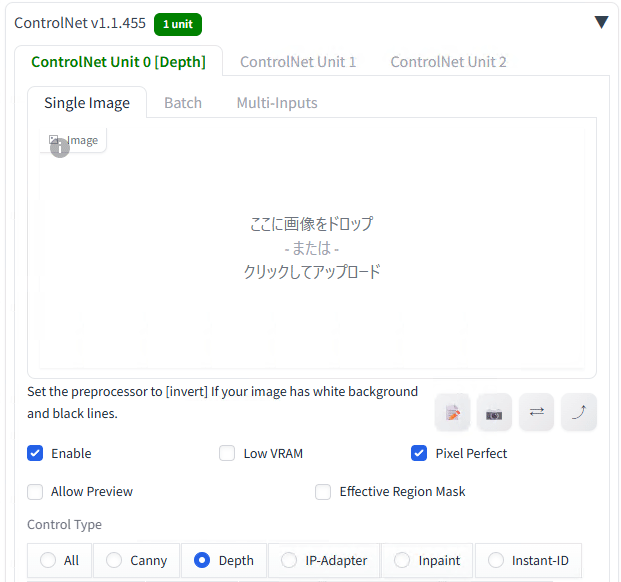621x582 pixels.
Task: Open the webcam camera icon
Action: pos(494,412)
